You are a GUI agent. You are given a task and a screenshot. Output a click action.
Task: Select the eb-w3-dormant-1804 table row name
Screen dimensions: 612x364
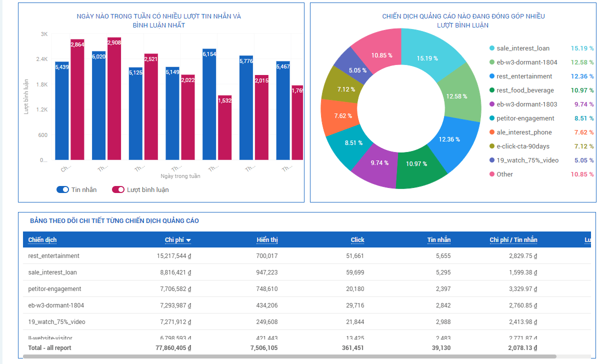tap(56, 305)
